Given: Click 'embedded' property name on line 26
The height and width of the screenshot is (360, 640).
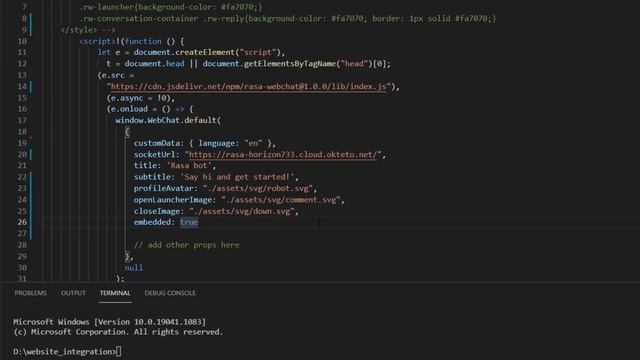Looking at the screenshot, I should point(152,222).
